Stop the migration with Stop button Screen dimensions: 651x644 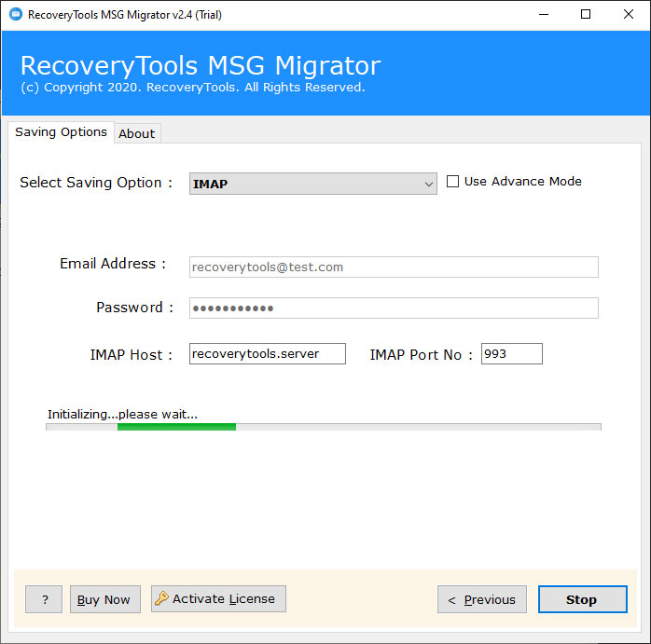pos(583,599)
